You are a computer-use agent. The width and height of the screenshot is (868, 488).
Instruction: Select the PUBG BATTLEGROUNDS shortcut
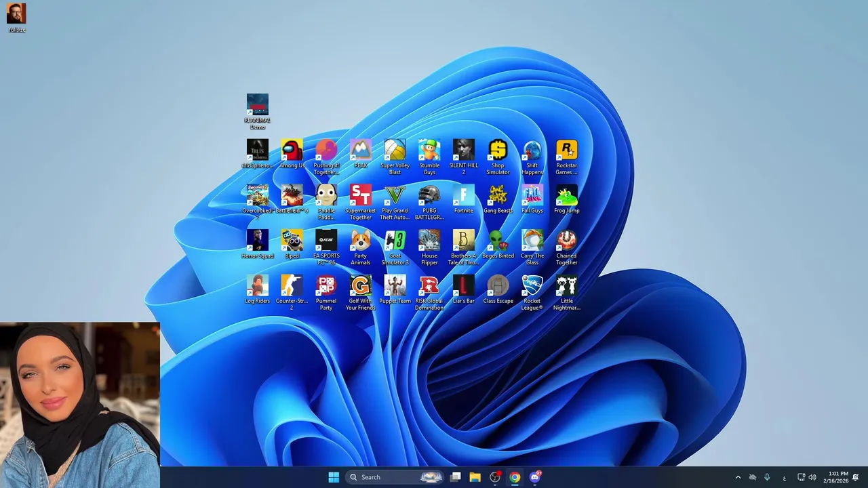[429, 202]
